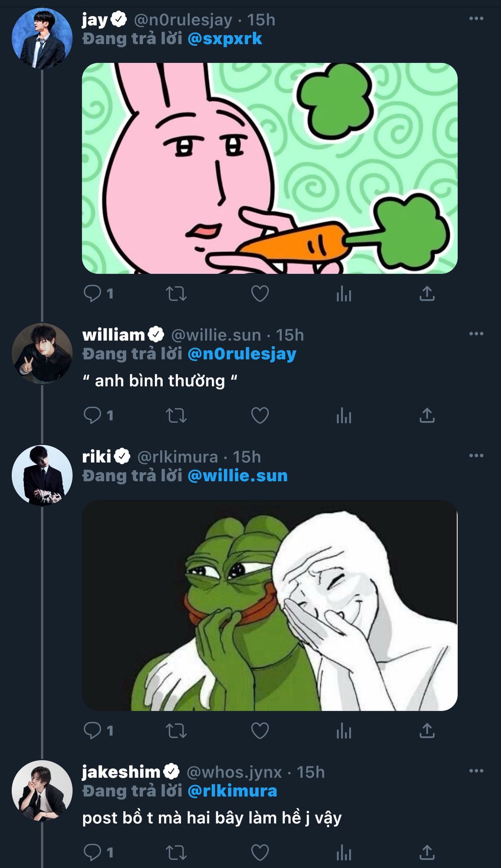Open william's profile picture

click(42, 354)
